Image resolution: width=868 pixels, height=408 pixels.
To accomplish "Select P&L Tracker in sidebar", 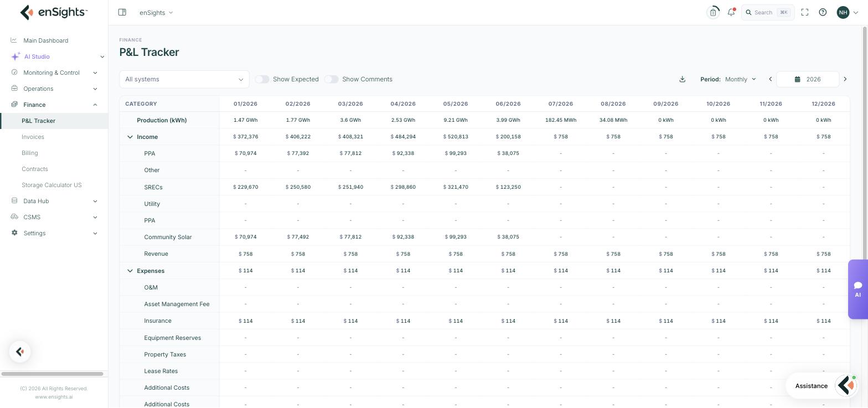I will tap(54, 121).
